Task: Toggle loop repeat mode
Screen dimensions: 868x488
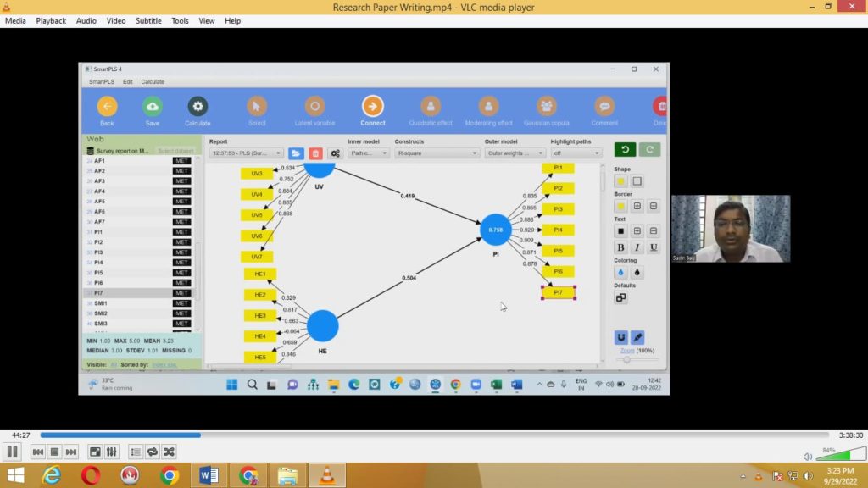Action: pyautogui.click(x=153, y=452)
